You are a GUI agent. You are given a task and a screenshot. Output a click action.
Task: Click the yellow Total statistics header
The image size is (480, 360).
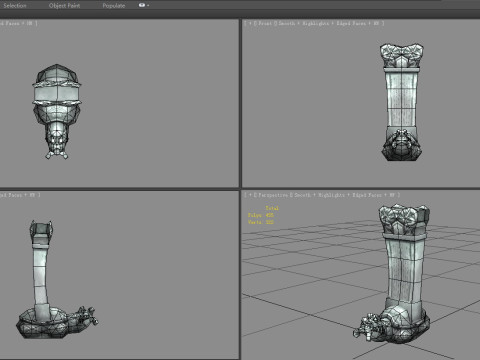pyautogui.click(x=272, y=208)
